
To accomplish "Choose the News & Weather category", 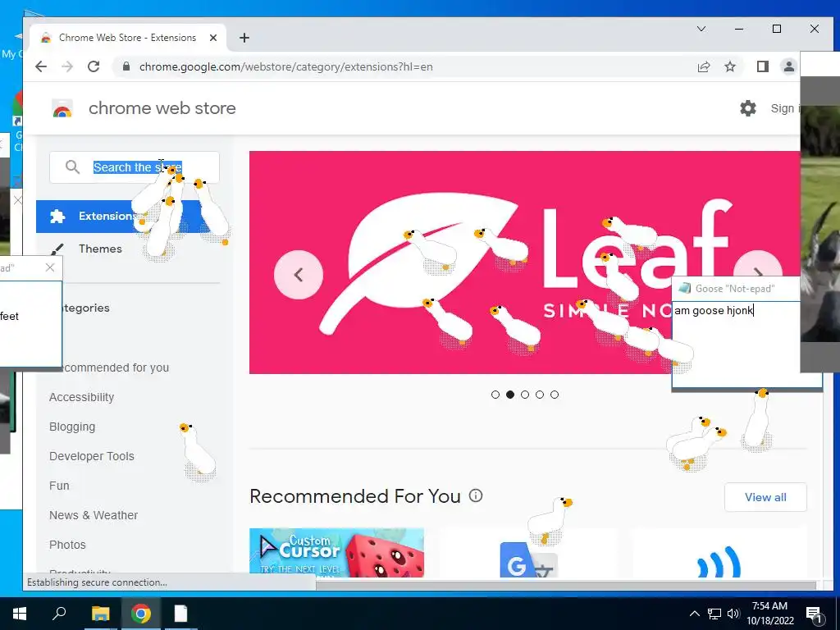I will [x=94, y=515].
